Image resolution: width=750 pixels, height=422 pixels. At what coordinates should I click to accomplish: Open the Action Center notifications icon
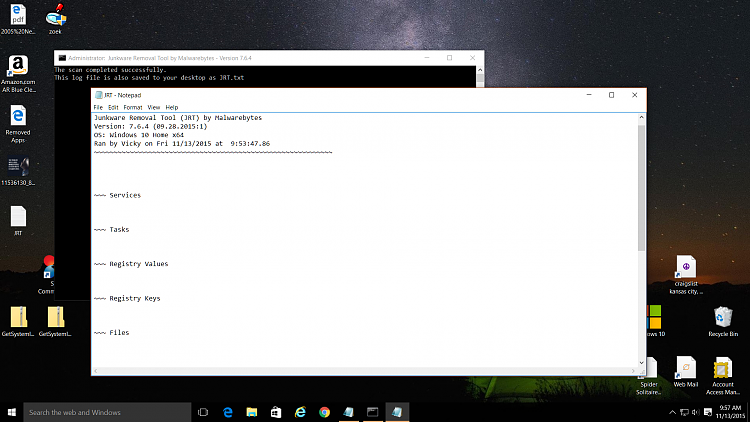pyautogui.click(x=708, y=412)
